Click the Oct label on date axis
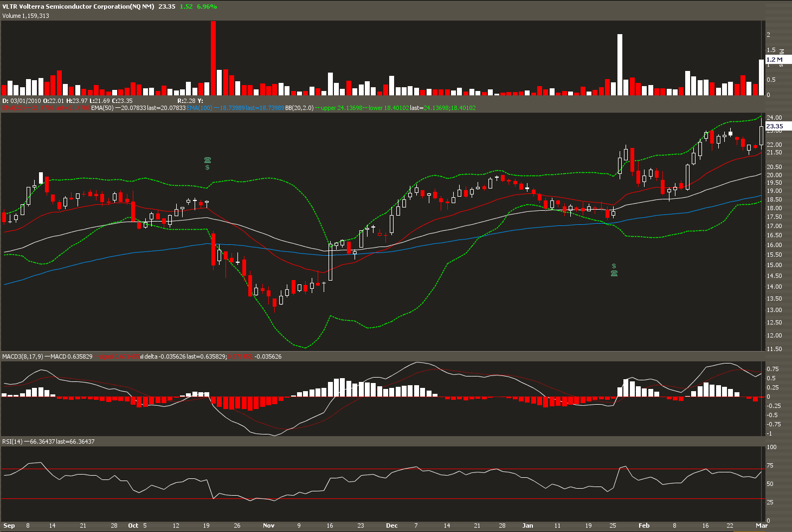This screenshot has width=792, height=532. [x=133, y=525]
